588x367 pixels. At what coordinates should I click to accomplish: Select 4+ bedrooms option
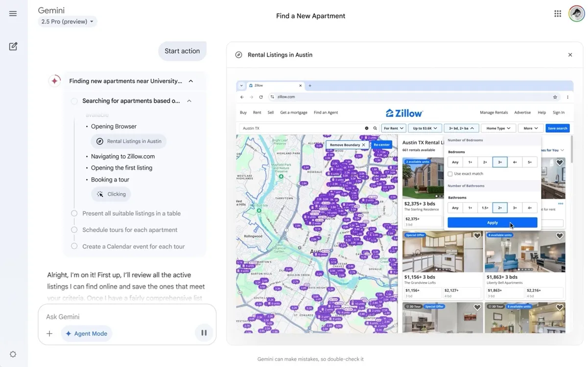coord(515,162)
